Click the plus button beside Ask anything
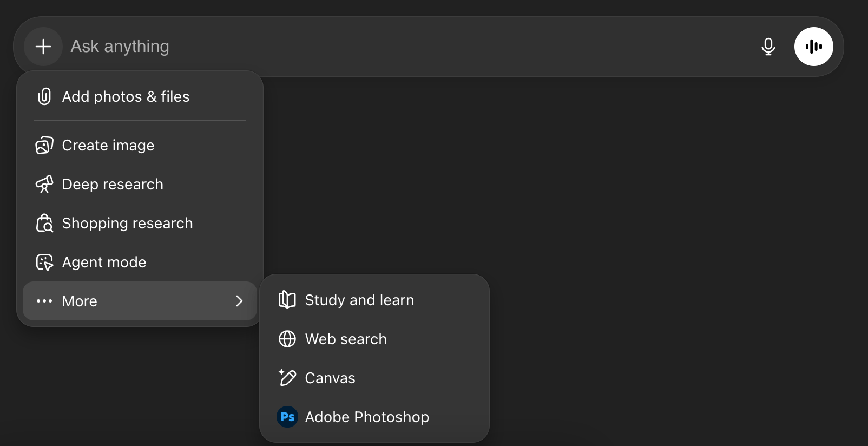 [x=43, y=47]
